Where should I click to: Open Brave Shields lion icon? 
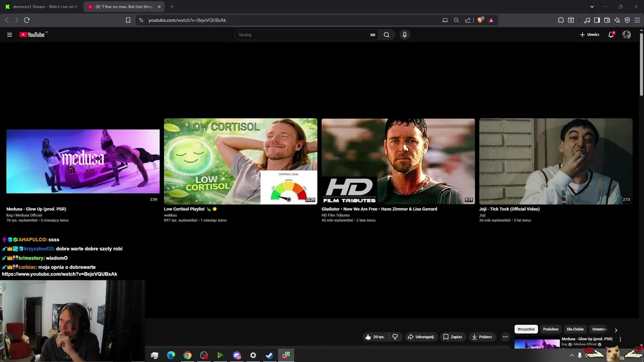click(x=480, y=20)
